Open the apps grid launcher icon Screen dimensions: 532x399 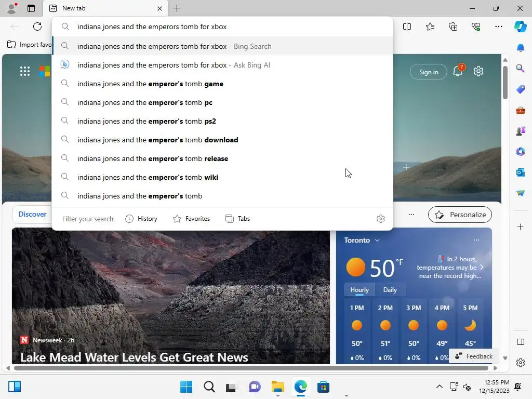tap(25, 71)
